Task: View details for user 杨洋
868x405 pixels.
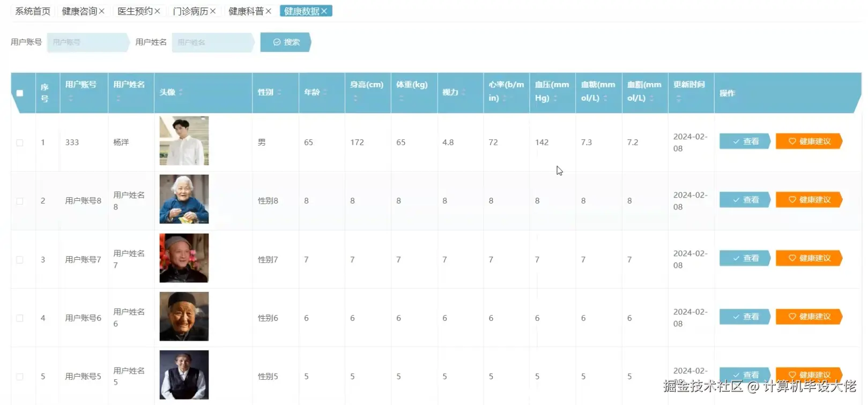Action: 745,141
